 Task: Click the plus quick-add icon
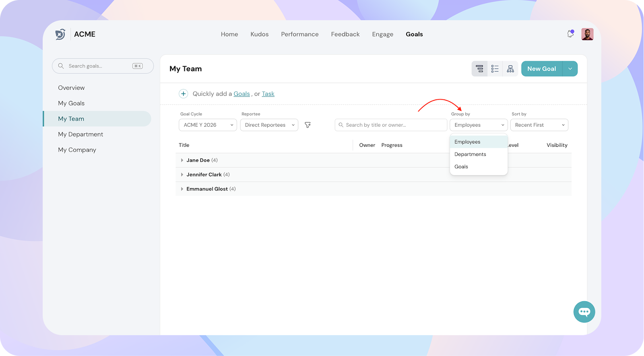tap(183, 94)
